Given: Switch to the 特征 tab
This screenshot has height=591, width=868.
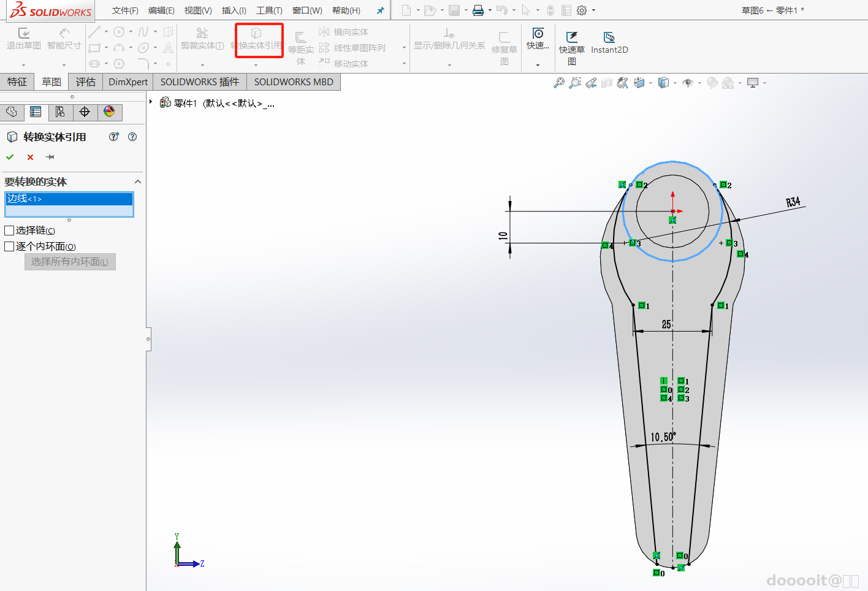Looking at the screenshot, I should (17, 82).
